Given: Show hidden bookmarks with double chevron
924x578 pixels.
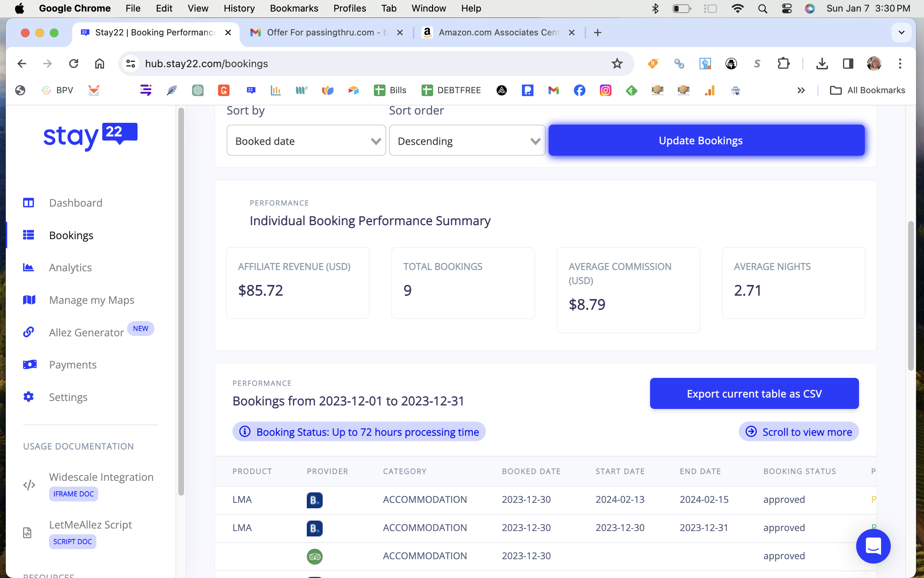Looking at the screenshot, I should [801, 90].
